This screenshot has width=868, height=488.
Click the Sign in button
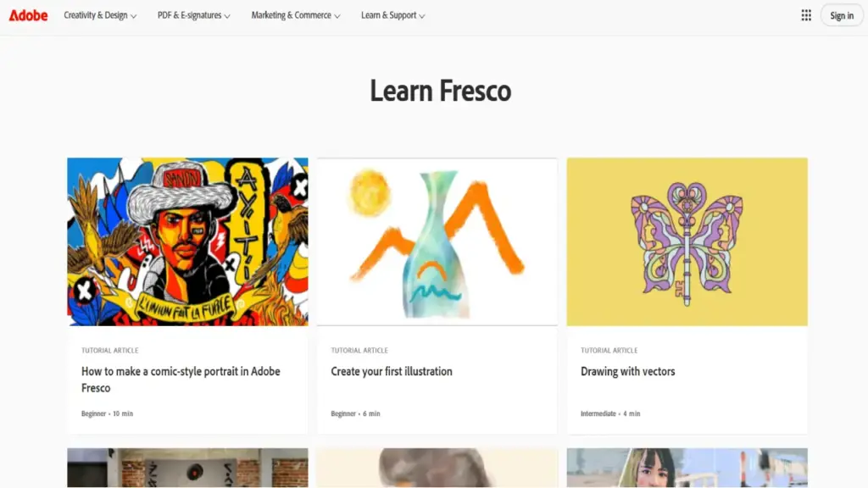[841, 14]
